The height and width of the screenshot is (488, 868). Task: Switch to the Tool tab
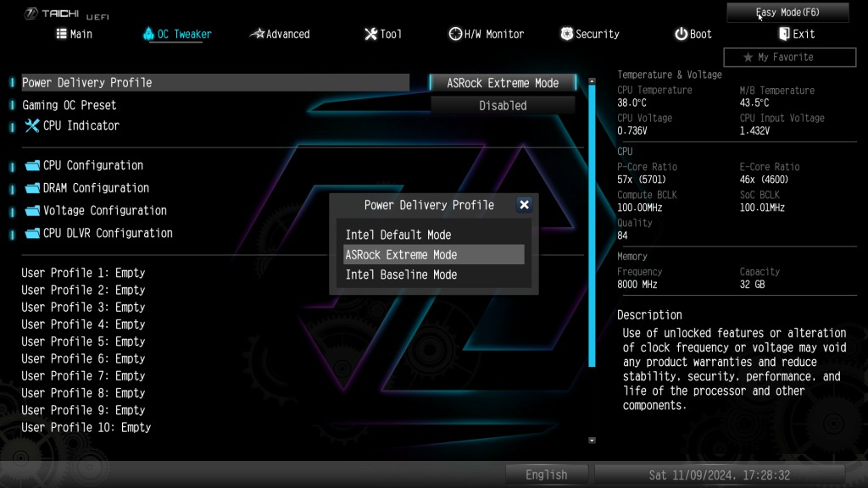tap(383, 34)
